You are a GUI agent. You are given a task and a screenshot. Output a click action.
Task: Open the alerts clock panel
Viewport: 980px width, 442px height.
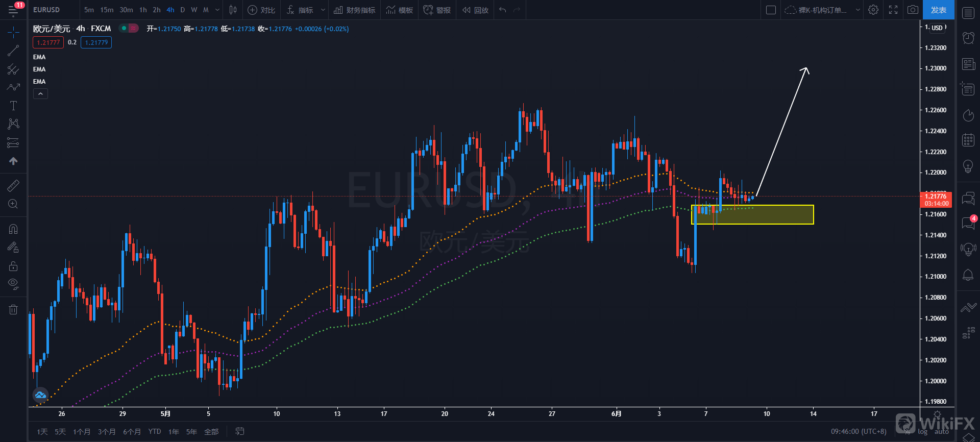click(x=968, y=38)
